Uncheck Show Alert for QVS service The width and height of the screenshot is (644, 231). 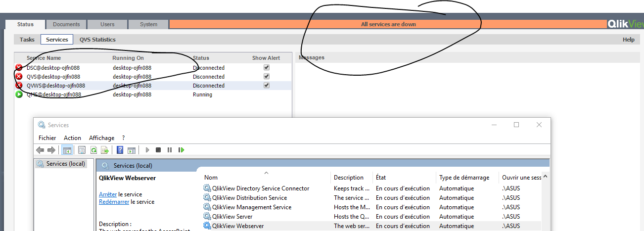[267, 76]
